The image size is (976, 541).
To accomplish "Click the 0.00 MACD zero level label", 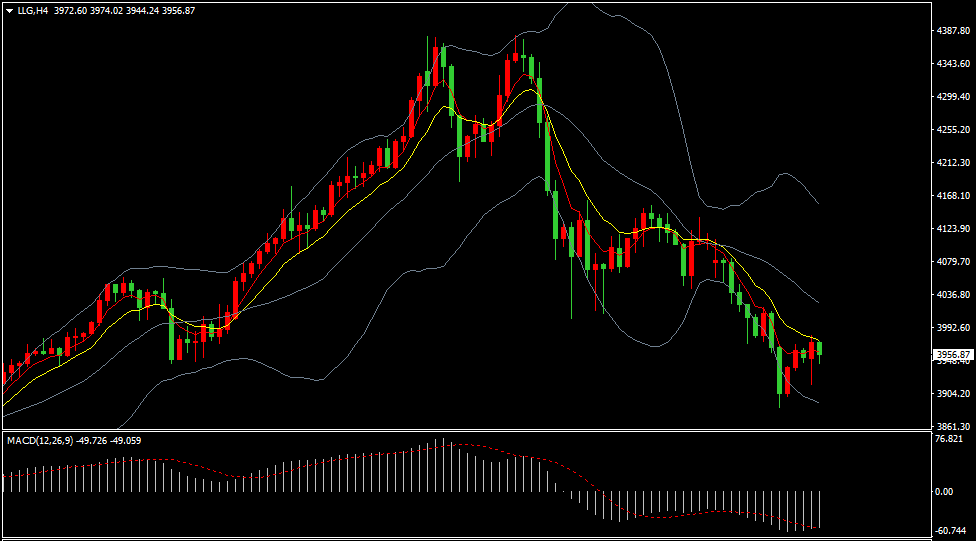I will (x=943, y=492).
